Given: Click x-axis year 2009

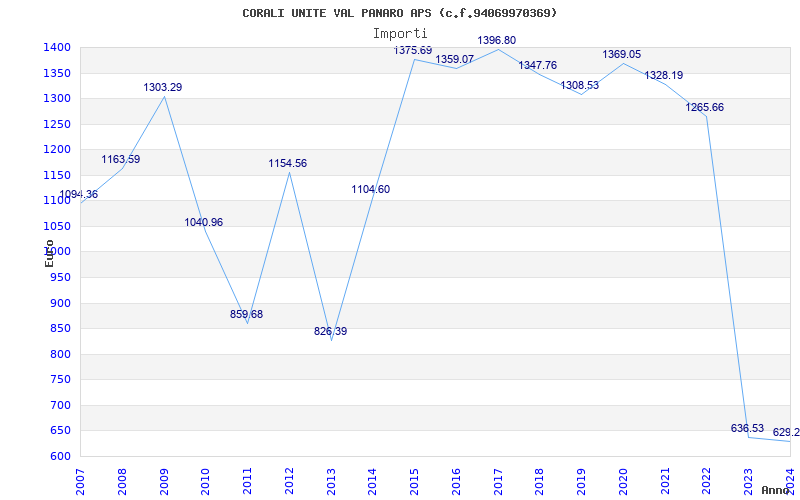Looking at the screenshot, I should (x=164, y=482).
